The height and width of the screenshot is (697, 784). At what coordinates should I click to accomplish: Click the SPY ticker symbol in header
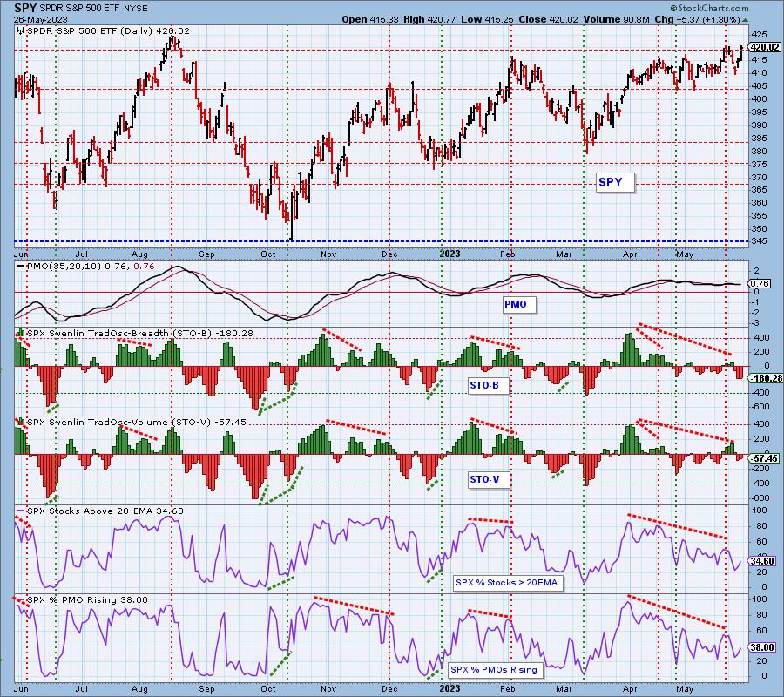coord(24,8)
